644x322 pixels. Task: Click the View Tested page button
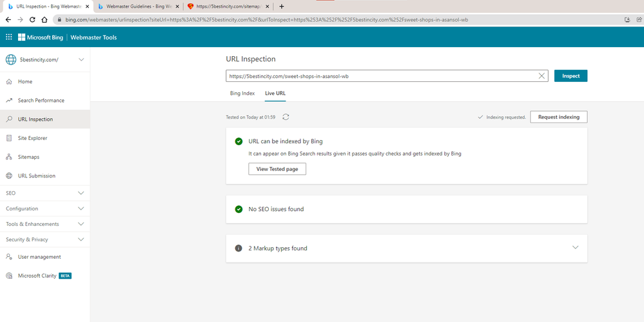pos(277,169)
